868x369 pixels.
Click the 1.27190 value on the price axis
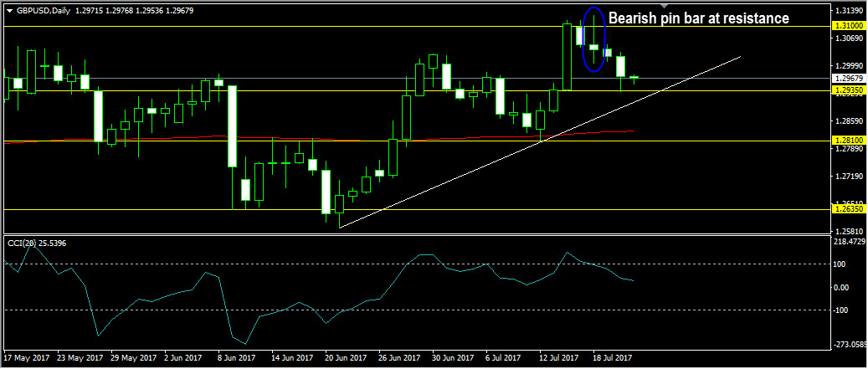click(850, 176)
